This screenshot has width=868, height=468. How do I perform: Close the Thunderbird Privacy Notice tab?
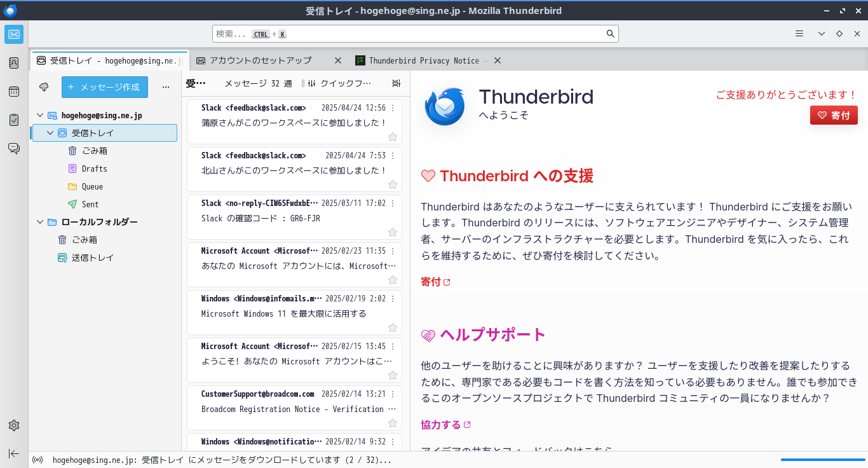coord(498,60)
